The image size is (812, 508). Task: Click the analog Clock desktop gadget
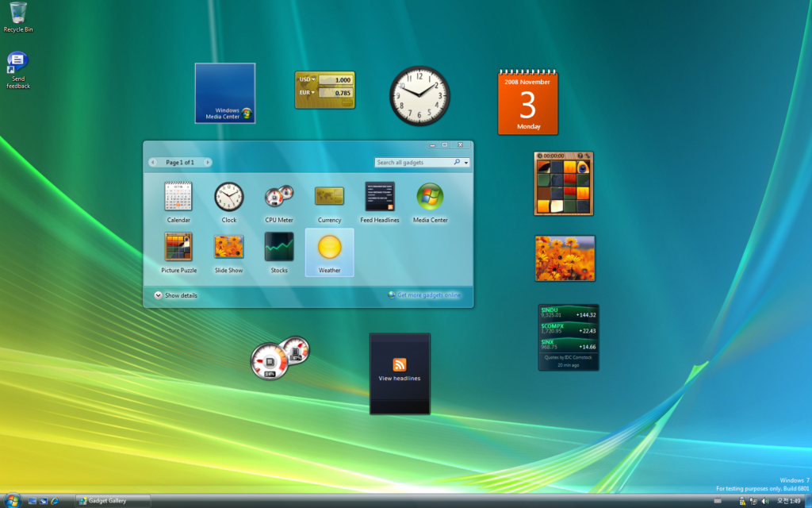tap(419, 96)
